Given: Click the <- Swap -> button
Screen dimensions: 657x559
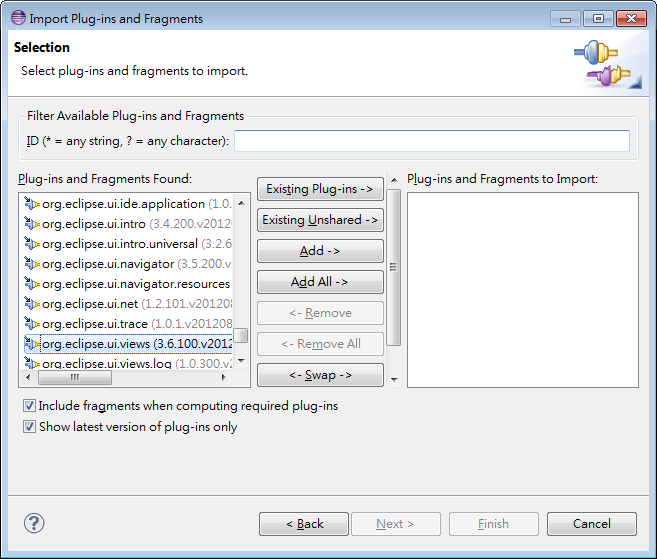Looking at the screenshot, I should tap(320, 375).
